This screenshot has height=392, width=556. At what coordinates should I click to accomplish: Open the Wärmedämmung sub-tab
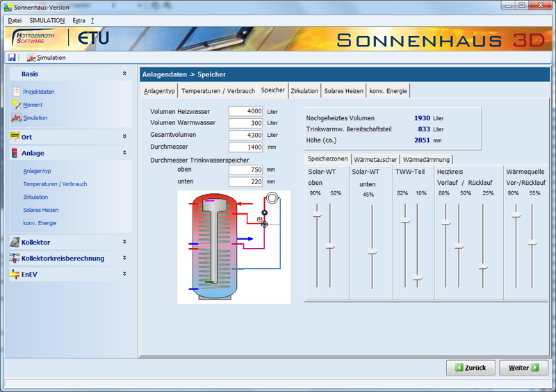pos(426,160)
